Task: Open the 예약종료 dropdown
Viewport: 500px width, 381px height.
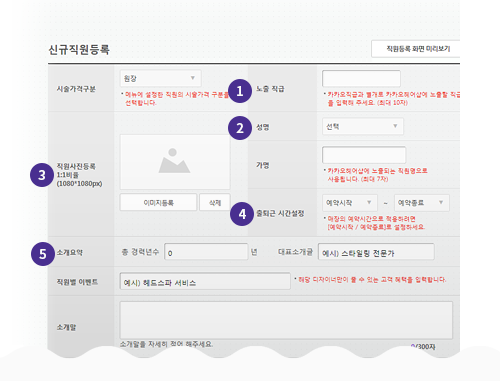Action: 422,203
